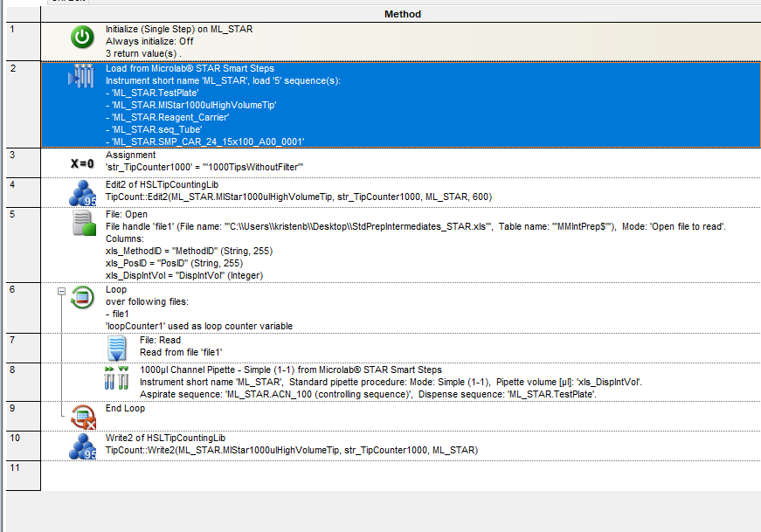Click 'Initialize (Single Step) on ML_STAR' text

179,29
